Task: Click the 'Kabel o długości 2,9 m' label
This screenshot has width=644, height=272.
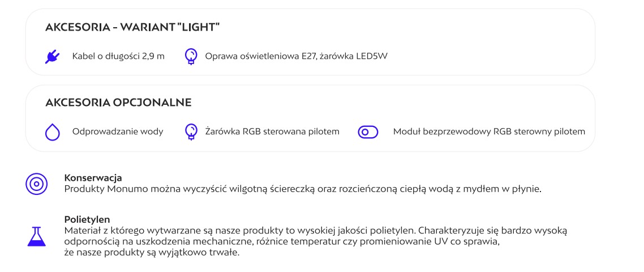Action: [x=118, y=56]
